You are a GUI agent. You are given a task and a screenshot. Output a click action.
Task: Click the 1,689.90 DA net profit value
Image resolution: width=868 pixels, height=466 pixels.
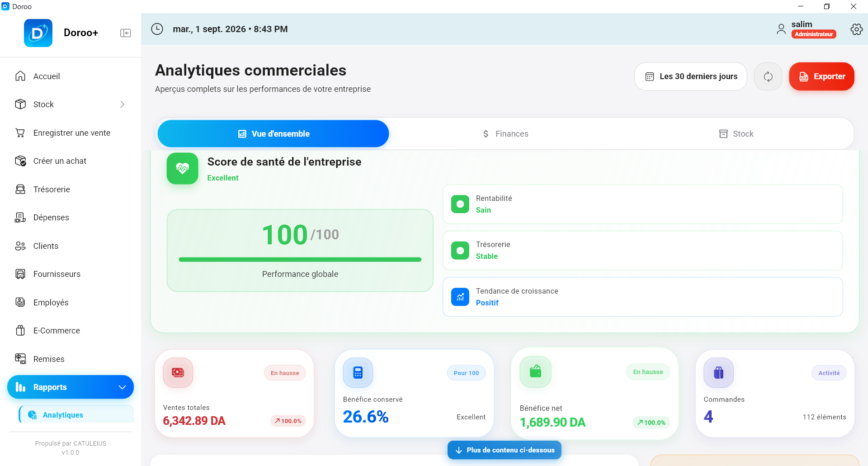point(552,423)
